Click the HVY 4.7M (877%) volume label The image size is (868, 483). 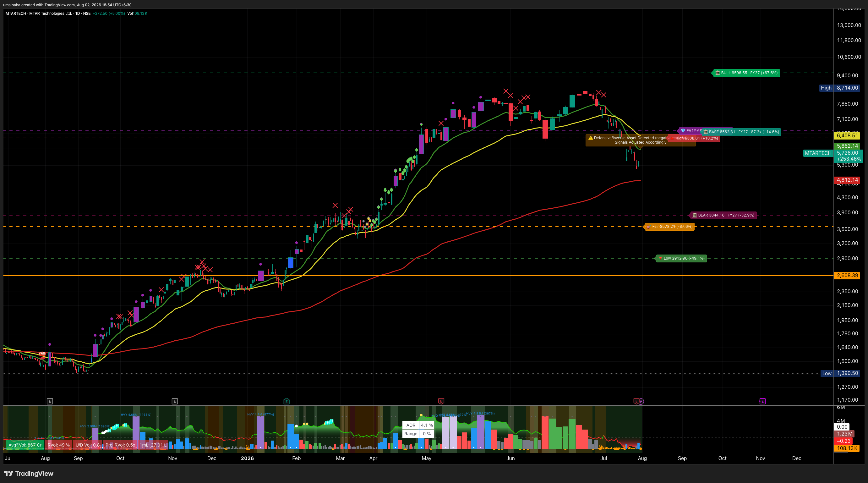point(260,414)
